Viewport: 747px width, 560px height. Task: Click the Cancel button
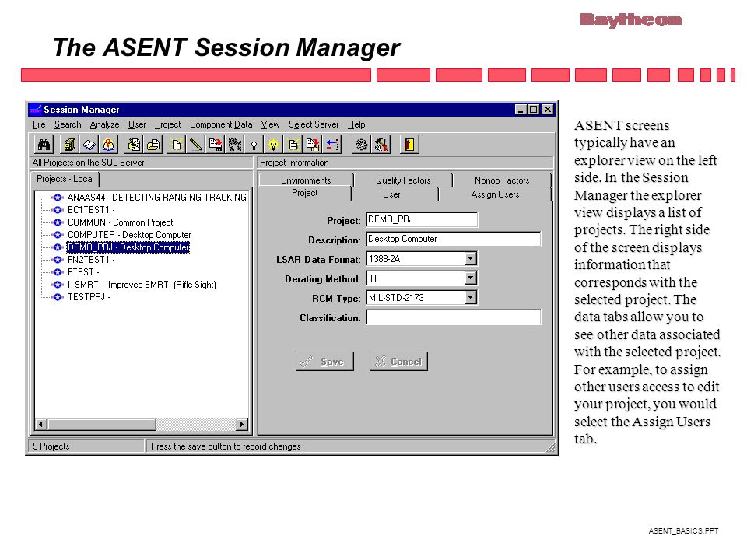398,362
